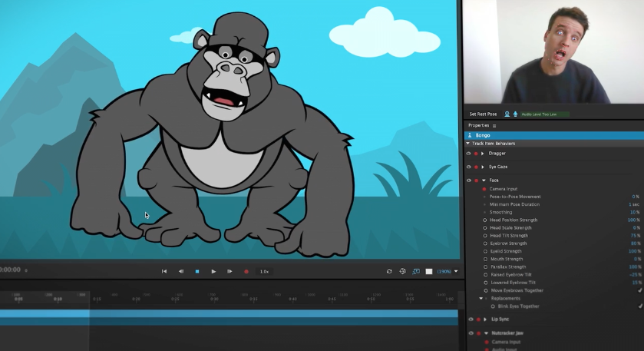Toggle Nutcracker Jaw Camera Input arm dot
644x351 pixels.
click(x=487, y=343)
